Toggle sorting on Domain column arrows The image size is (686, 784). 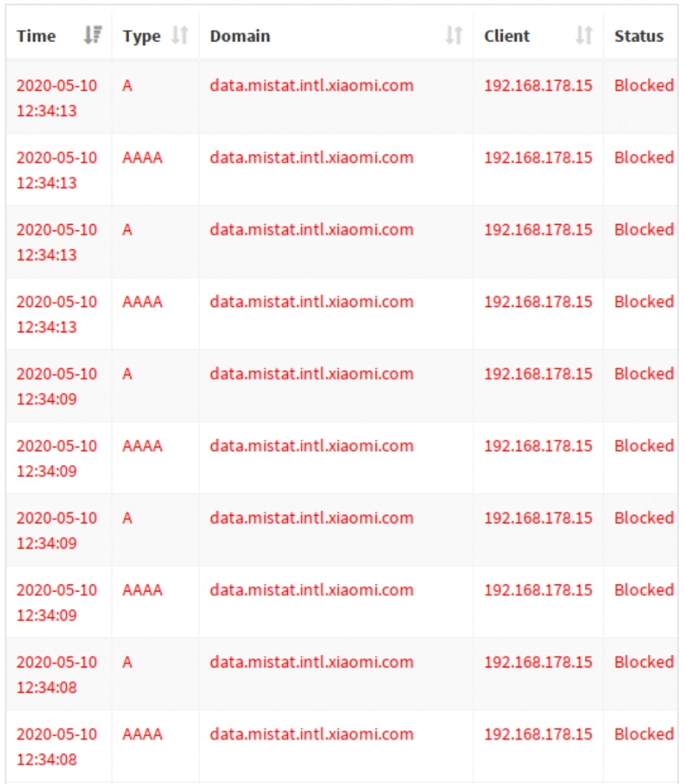[x=454, y=35]
